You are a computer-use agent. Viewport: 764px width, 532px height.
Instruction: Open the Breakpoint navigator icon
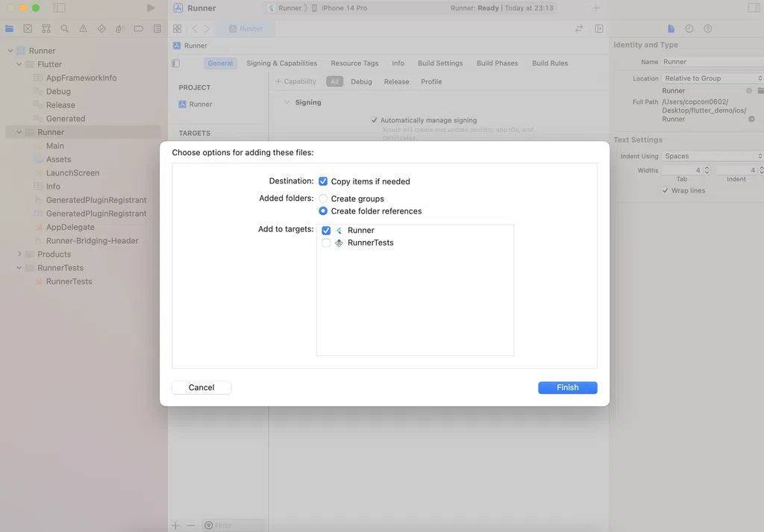point(138,29)
